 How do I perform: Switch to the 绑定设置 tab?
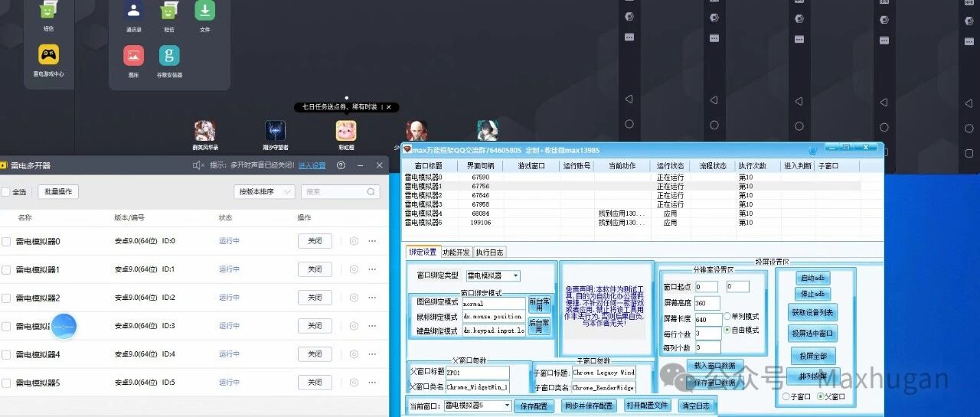[423, 252]
